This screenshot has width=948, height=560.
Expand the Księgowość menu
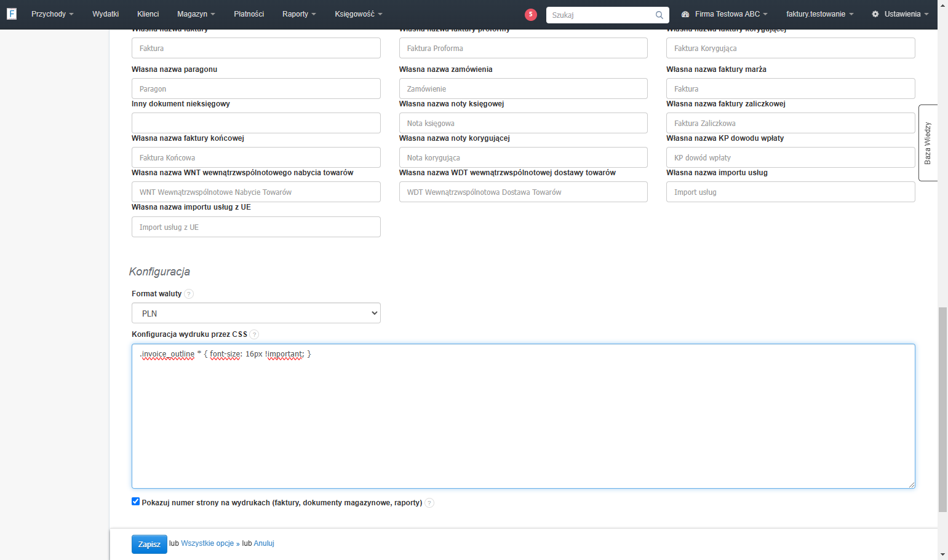tap(359, 14)
